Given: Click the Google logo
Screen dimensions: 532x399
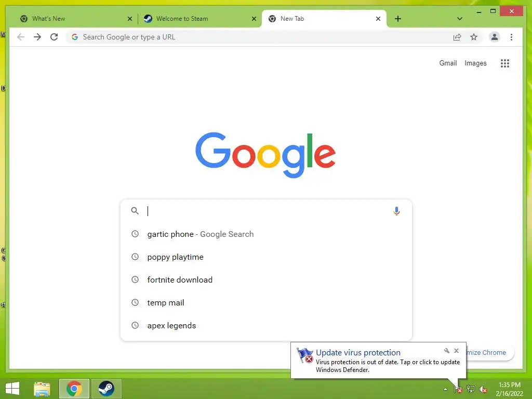Looking at the screenshot, I should tap(265, 155).
